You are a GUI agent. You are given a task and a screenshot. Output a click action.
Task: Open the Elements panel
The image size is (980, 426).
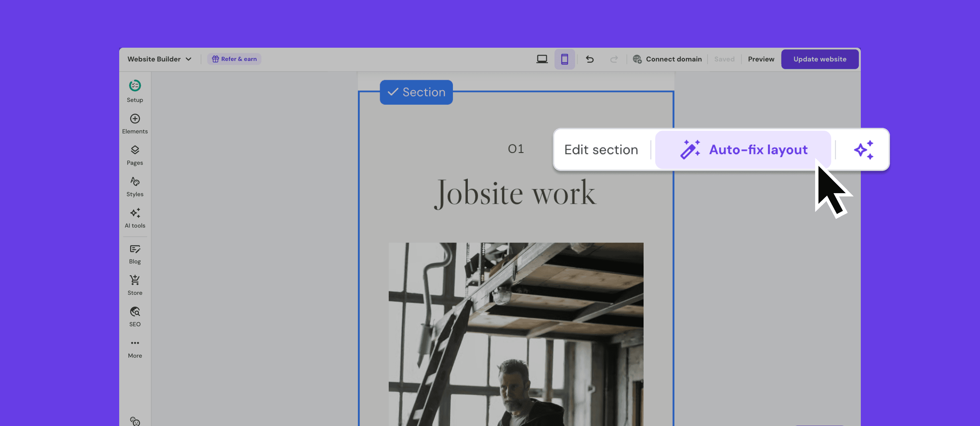135,119
